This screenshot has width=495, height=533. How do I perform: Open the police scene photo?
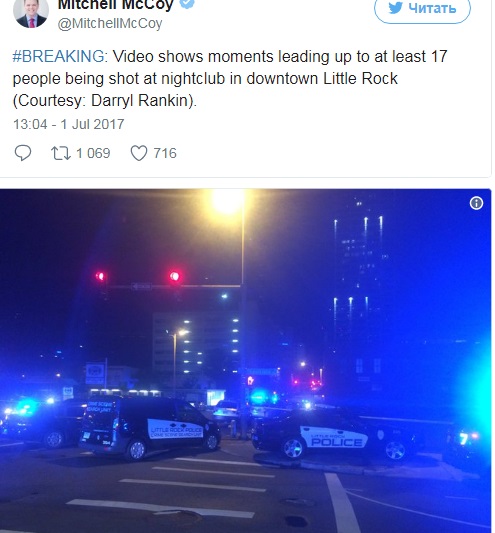coord(245,361)
